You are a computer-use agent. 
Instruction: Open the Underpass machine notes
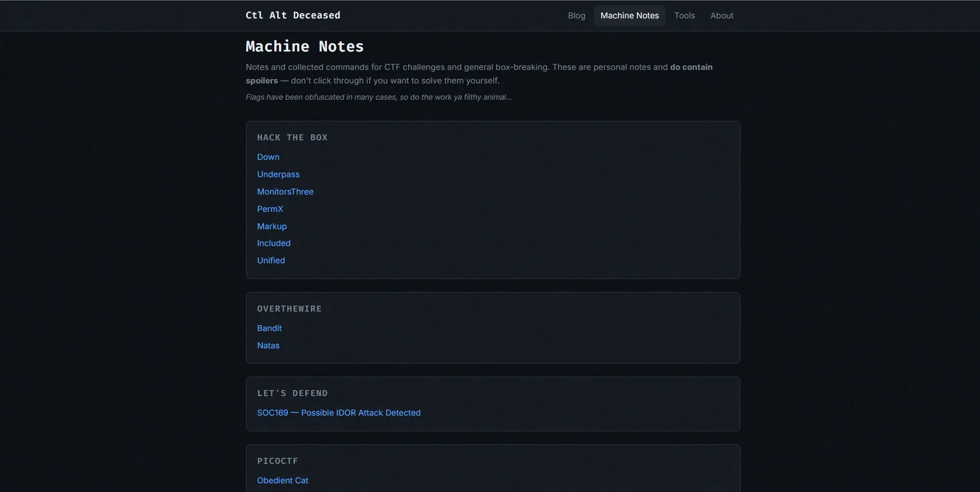279,175
